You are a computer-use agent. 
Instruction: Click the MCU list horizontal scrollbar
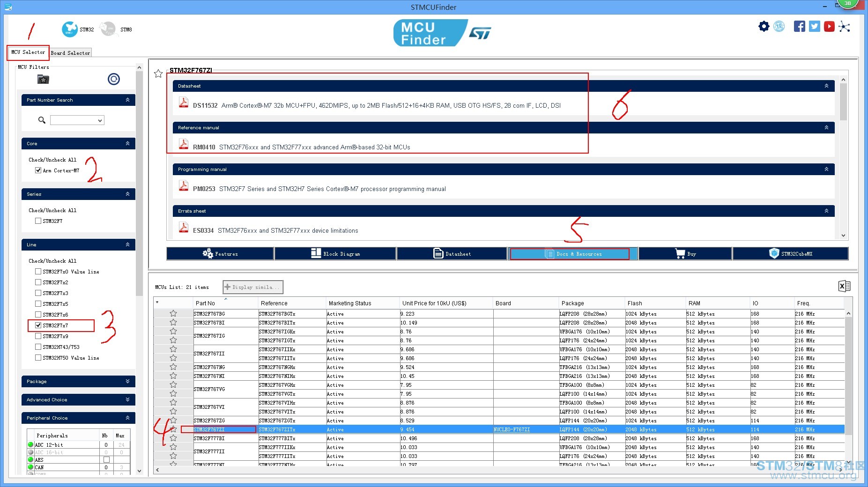point(498,470)
